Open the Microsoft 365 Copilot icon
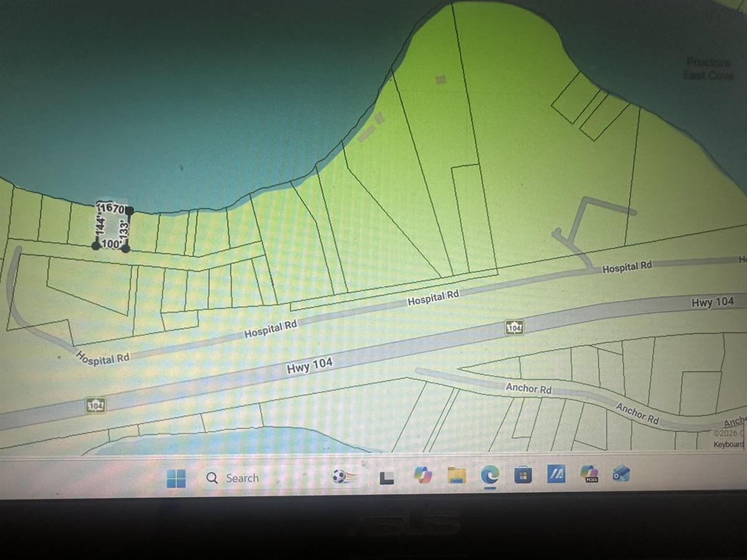Screen dimensions: 747x560 [588, 474]
